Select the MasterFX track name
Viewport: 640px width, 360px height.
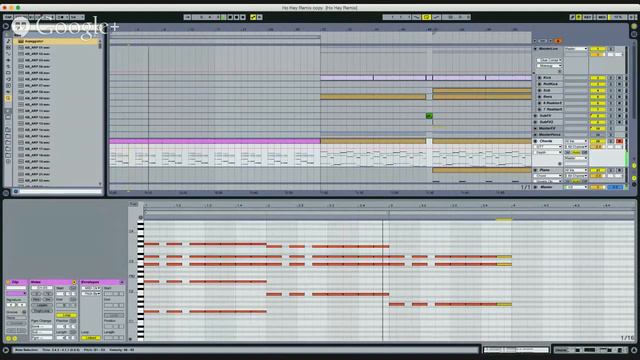coord(547,128)
